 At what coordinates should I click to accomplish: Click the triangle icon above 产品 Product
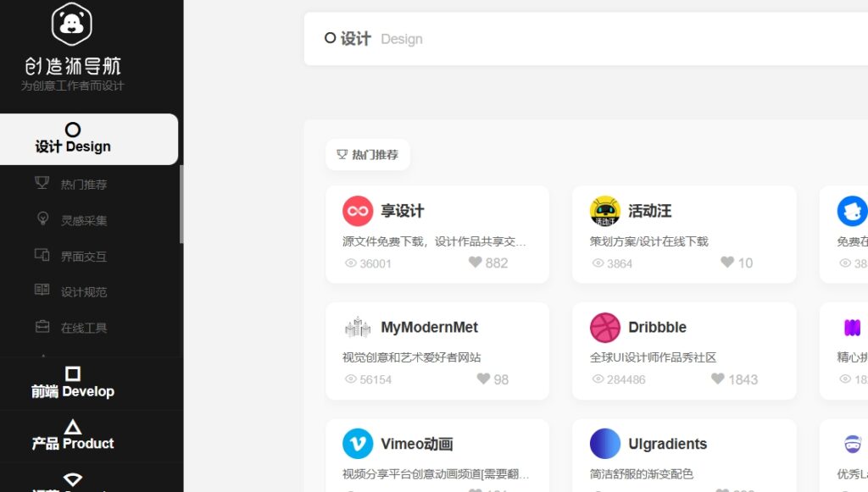73,427
